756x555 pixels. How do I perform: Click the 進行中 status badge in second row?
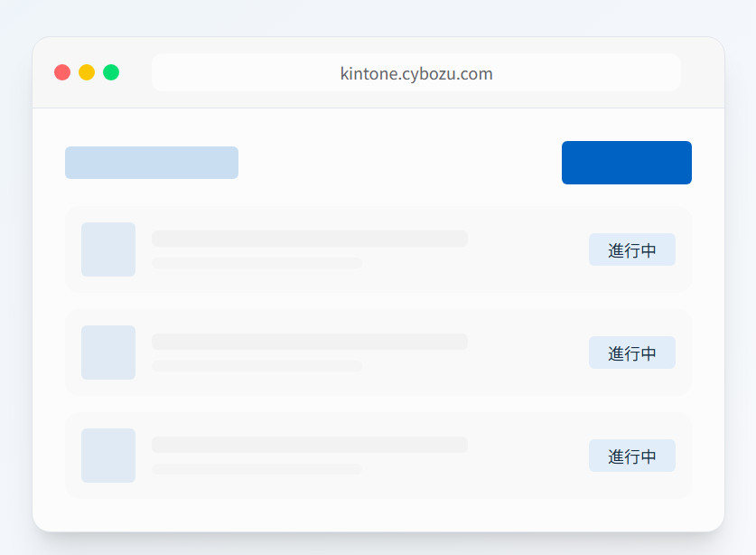pos(632,353)
